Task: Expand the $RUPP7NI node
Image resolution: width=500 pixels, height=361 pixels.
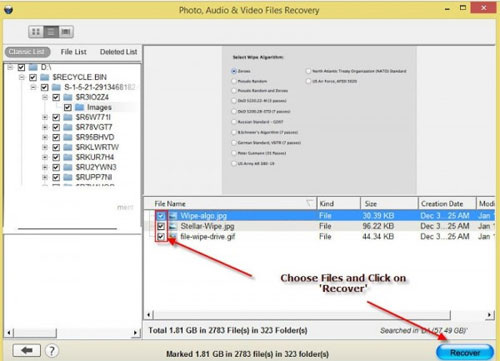Action: tap(45, 177)
